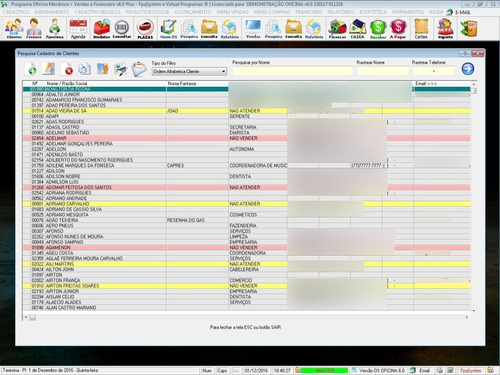Delete client with red X document icon
Viewport: 500px width, 375px height.
67,69
